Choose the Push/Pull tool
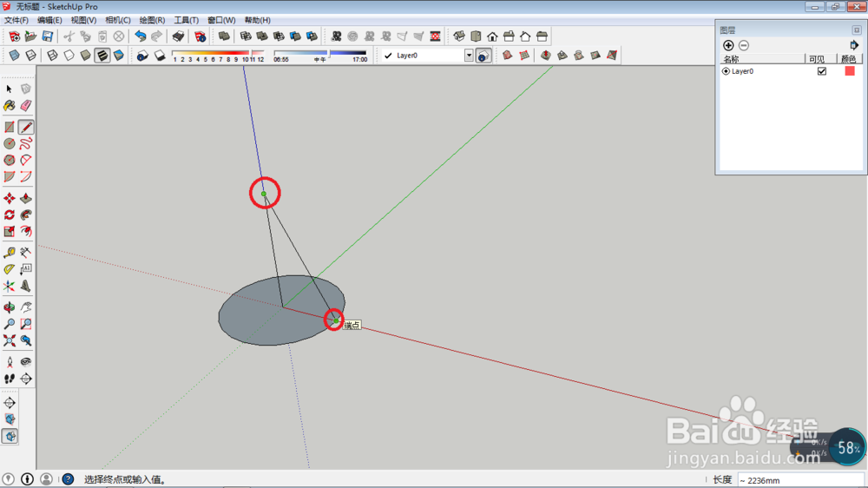 click(x=26, y=198)
